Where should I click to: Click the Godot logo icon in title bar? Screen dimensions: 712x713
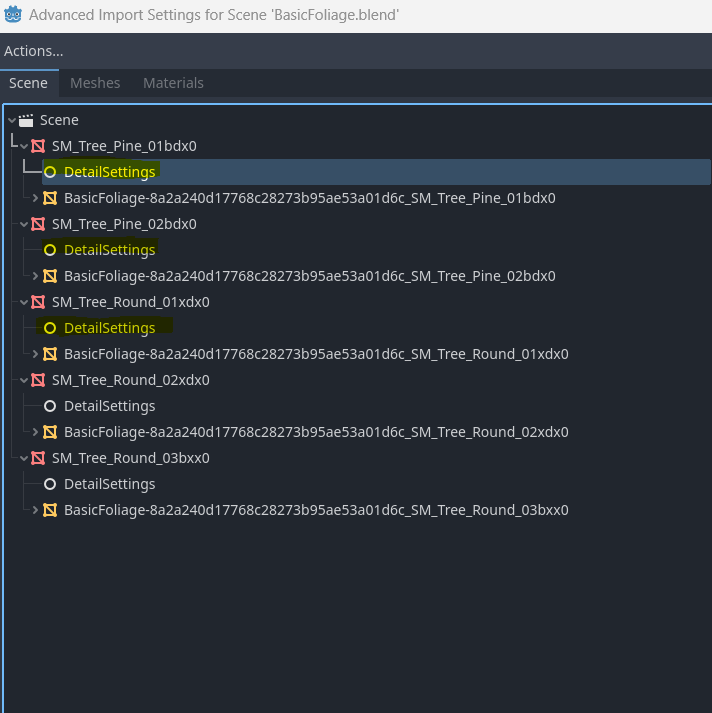tap(13, 15)
